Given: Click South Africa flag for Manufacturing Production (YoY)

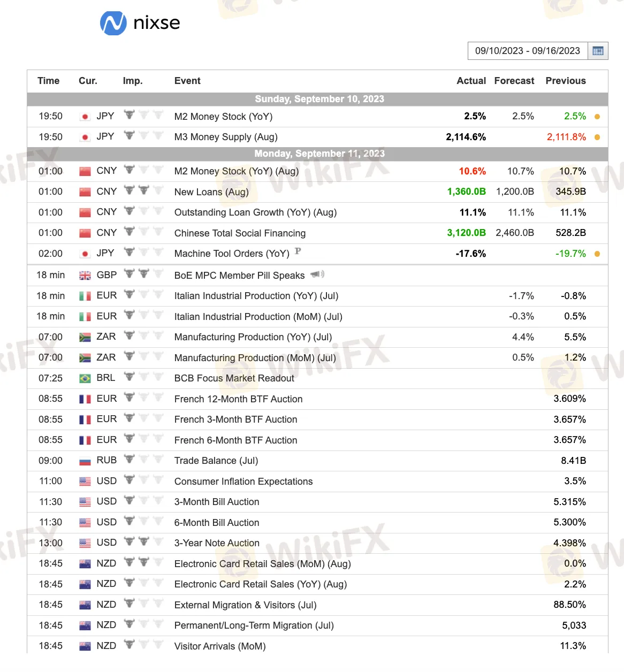Looking at the screenshot, I should click(85, 338).
